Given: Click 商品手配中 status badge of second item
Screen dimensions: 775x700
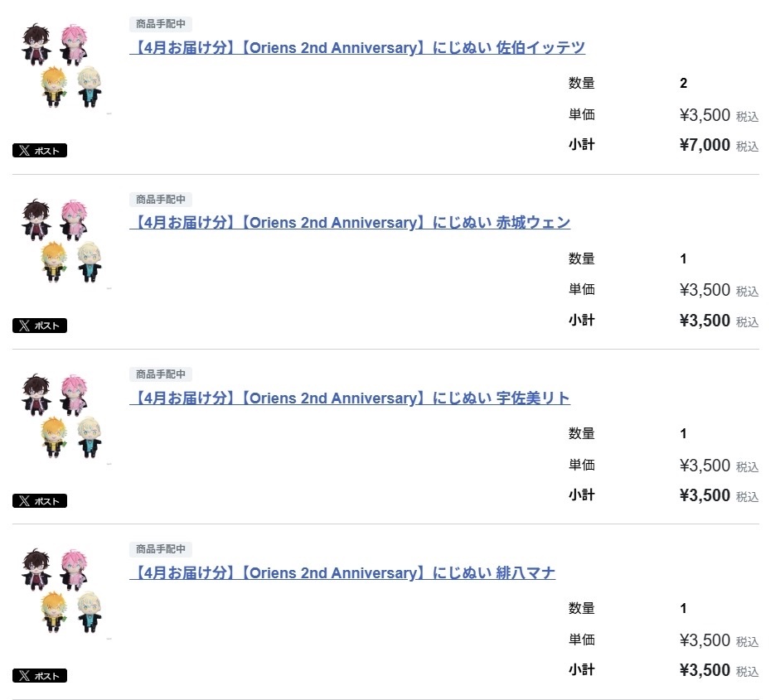Looking at the screenshot, I should point(161,199).
